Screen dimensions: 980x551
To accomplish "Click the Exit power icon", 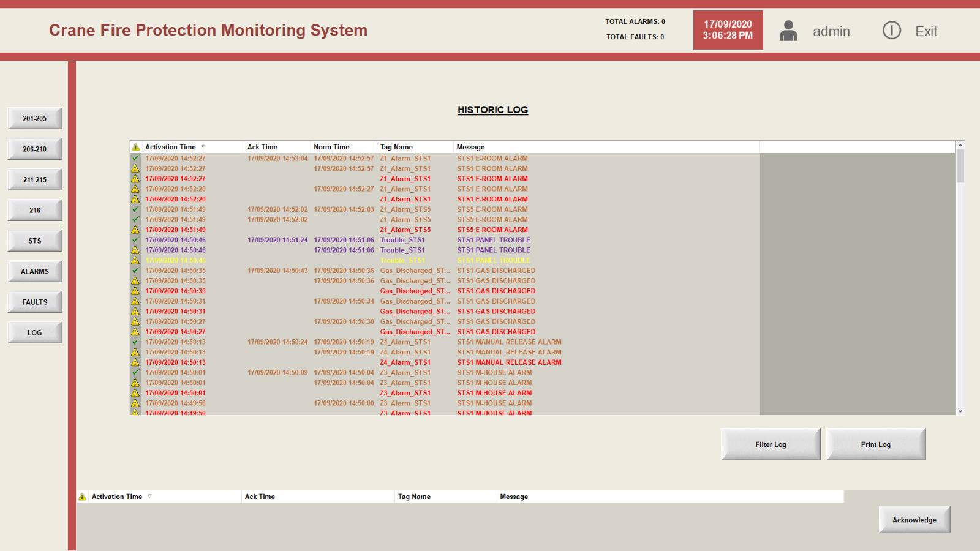I will (892, 31).
